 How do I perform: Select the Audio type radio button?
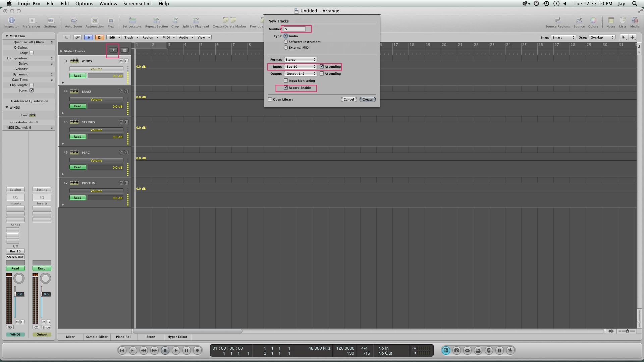coord(286,36)
